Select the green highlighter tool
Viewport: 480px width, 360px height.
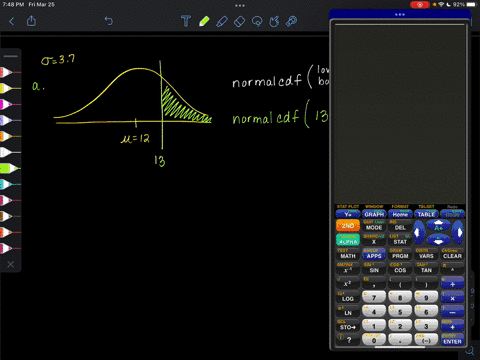tap(204, 21)
